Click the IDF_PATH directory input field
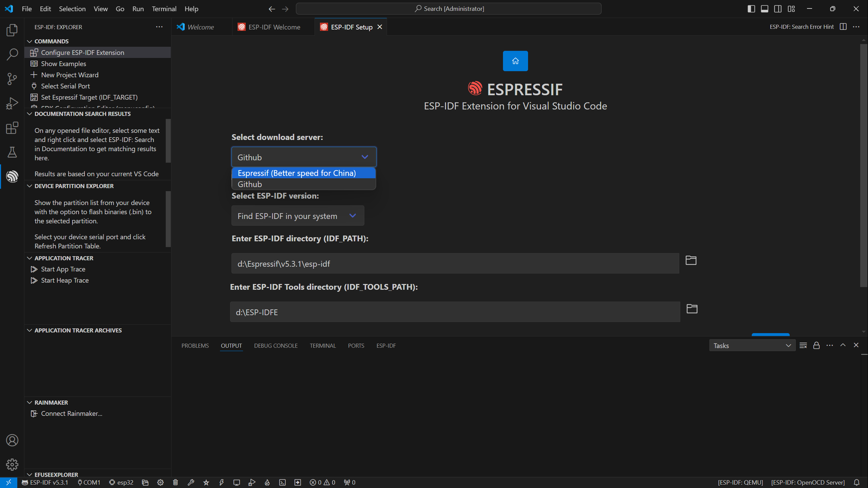 coord(455,263)
